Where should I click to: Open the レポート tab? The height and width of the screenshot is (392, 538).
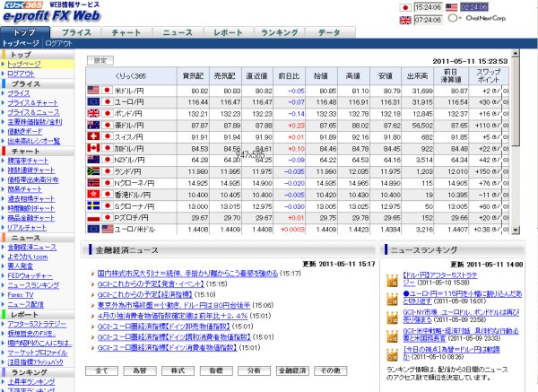pos(228,32)
